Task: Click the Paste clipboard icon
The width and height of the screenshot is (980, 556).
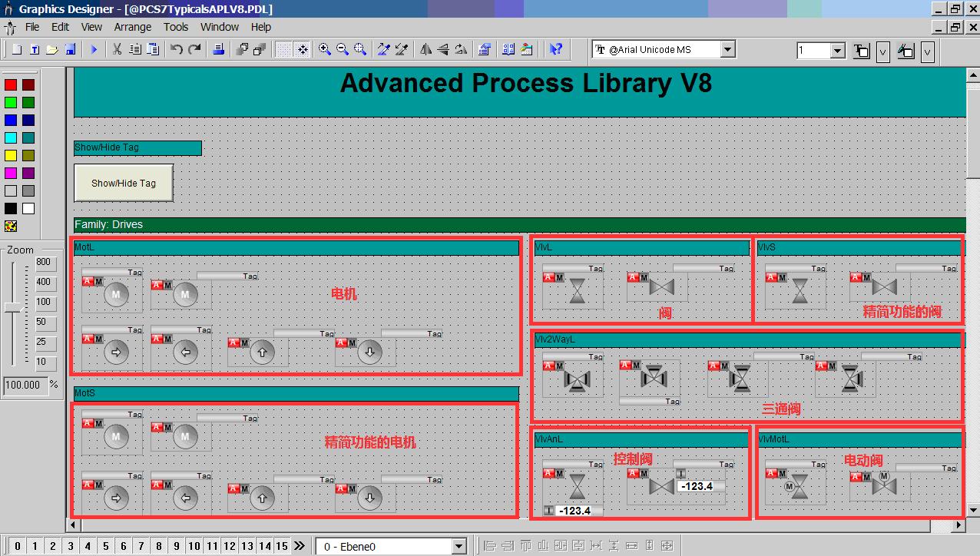Action: 153,49
